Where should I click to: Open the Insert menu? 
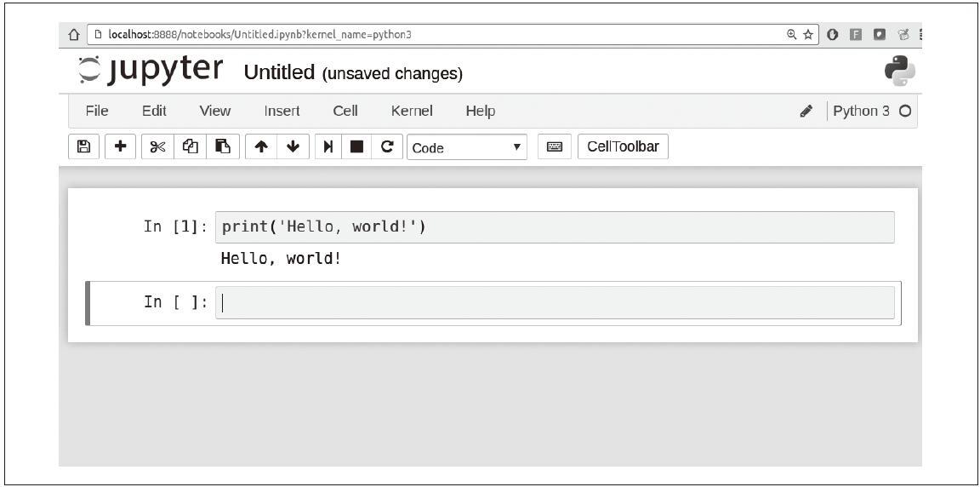click(282, 111)
